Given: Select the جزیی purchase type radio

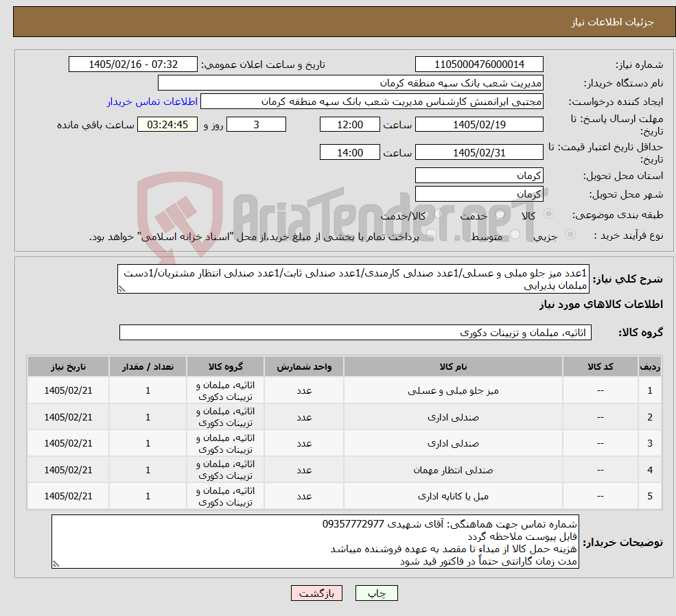Looking at the screenshot, I should [570, 235].
